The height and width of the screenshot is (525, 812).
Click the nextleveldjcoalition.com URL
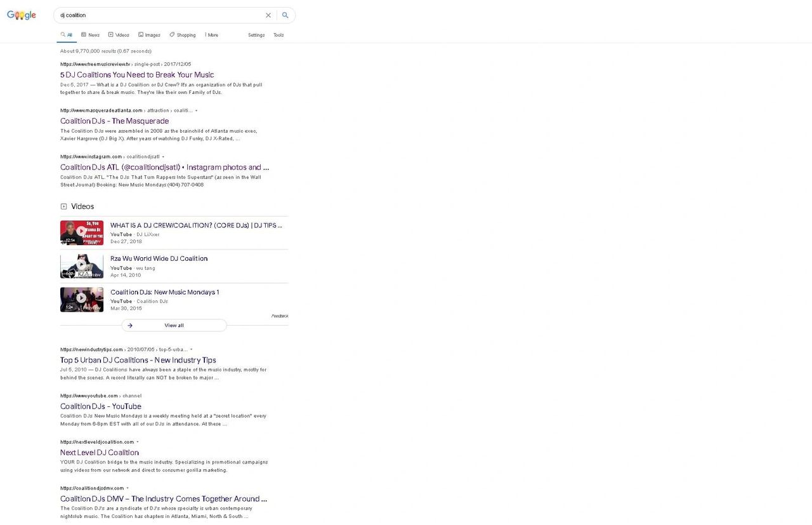tap(97, 442)
